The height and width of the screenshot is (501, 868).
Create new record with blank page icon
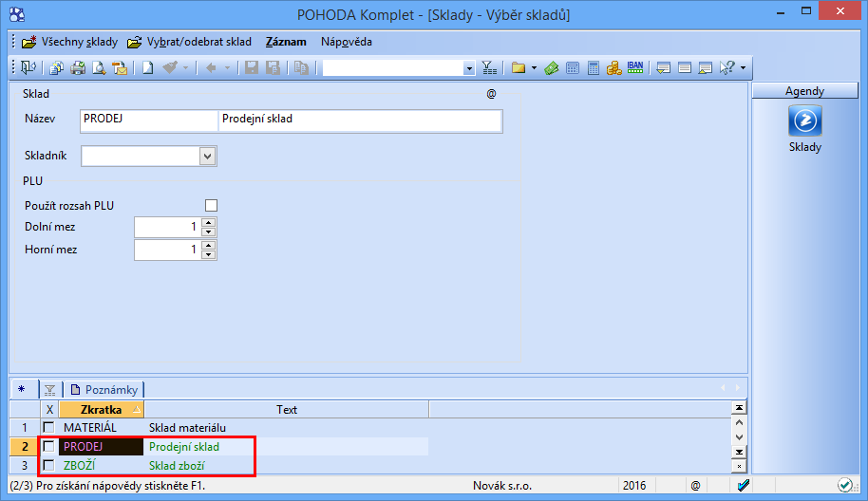coord(147,68)
